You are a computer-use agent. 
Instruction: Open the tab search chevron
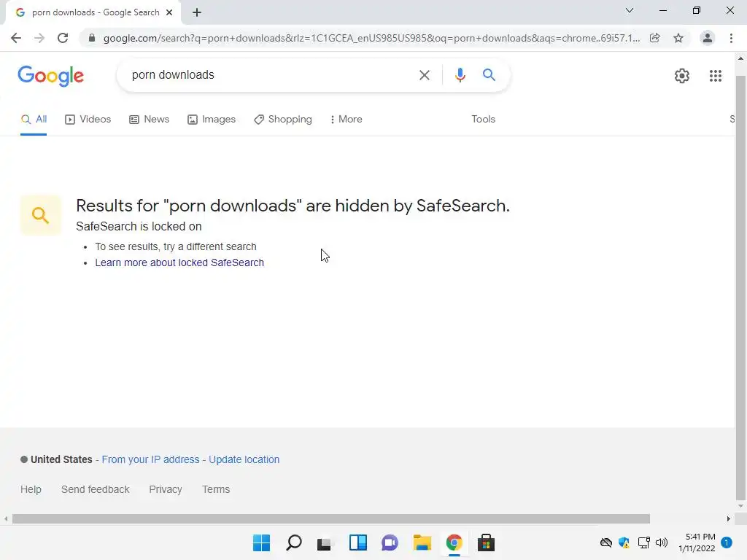(630, 10)
